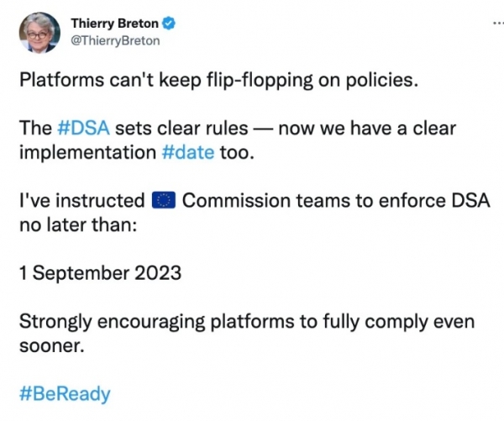Click the word 'implementation' in the tweet

(87, 152)
